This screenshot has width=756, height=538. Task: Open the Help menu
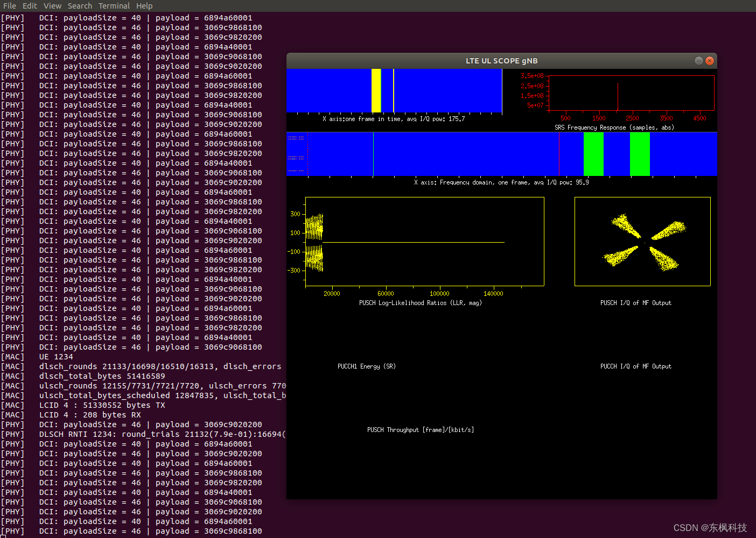click(144, 6)
